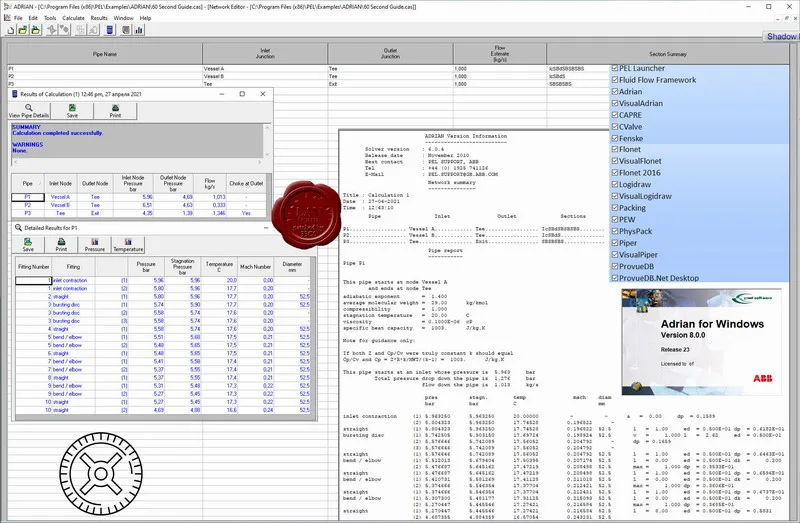
Task: Click the grey icon left of the bar chart icon
Action: point(126,31)
